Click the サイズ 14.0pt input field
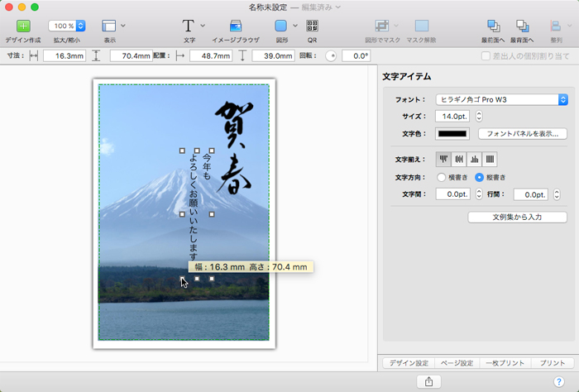Viewport: 579px width, 392px height. coord(453,116)
